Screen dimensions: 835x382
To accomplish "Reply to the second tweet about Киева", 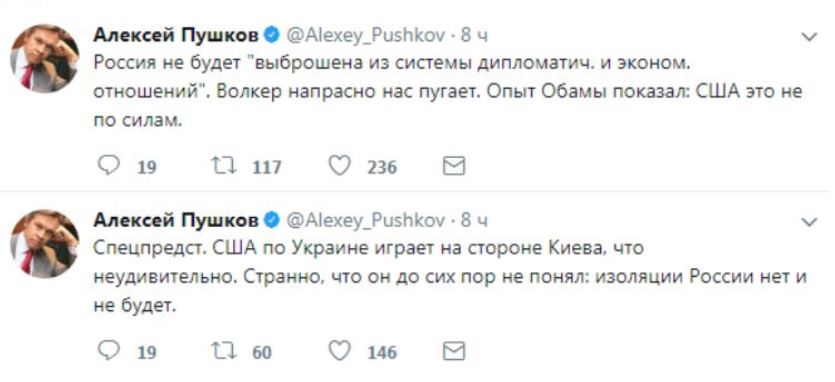I will [x=110, y=351].
